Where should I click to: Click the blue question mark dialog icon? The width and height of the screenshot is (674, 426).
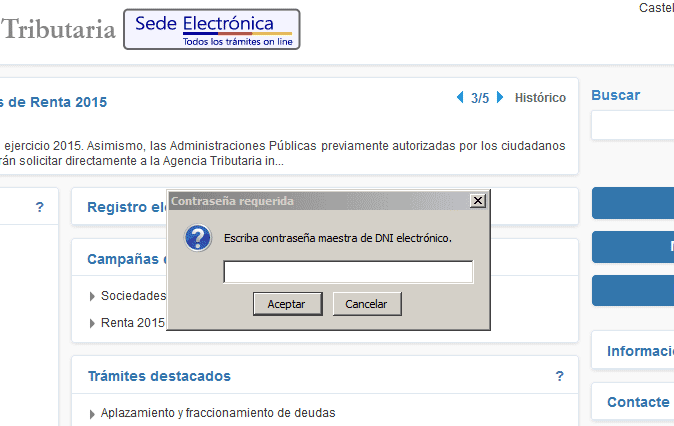199,238
